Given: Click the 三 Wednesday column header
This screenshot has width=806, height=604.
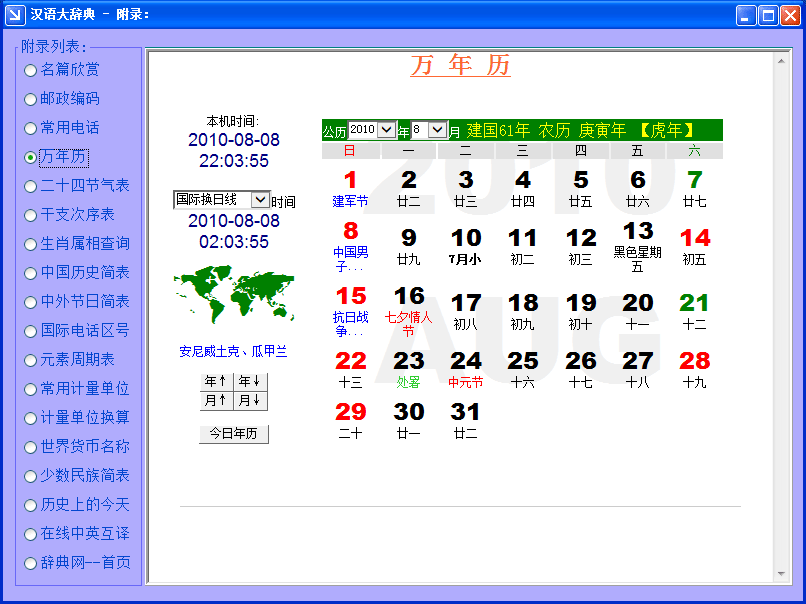Looking at the screenshot, I should pyautogui.click(x=523, y=151).
